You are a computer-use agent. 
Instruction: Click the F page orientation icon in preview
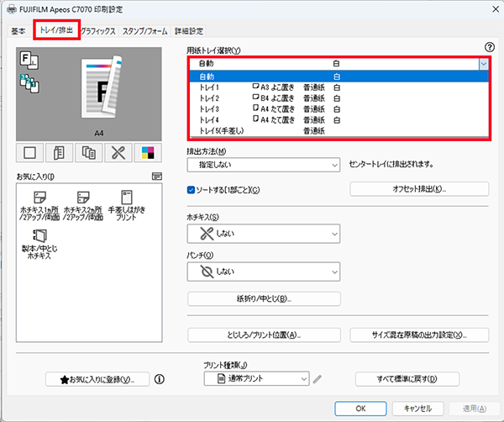point(29,61)
